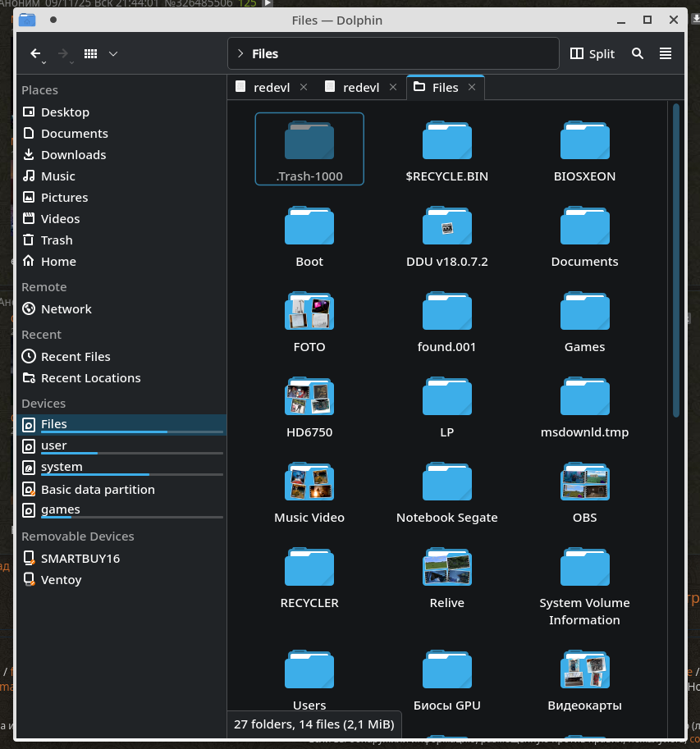Screen dimensions: 700x749
Task: Open Recent Files in sidebar
Action: [x=75, y=357]
